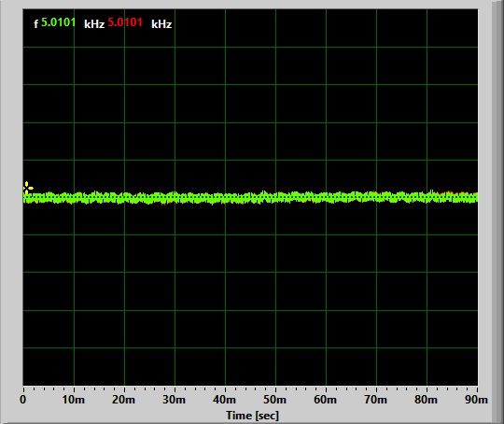The height and width of the screenshot is (424, 504).
Task: Click the 'f' frequency label
Action: (x=36, y=23)
